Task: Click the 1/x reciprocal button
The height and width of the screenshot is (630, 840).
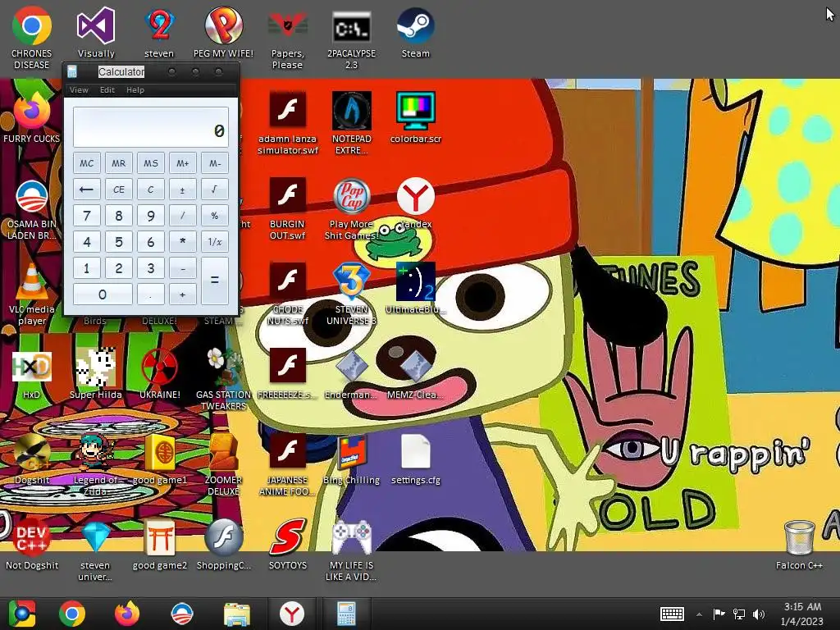Action: point(214,242)
